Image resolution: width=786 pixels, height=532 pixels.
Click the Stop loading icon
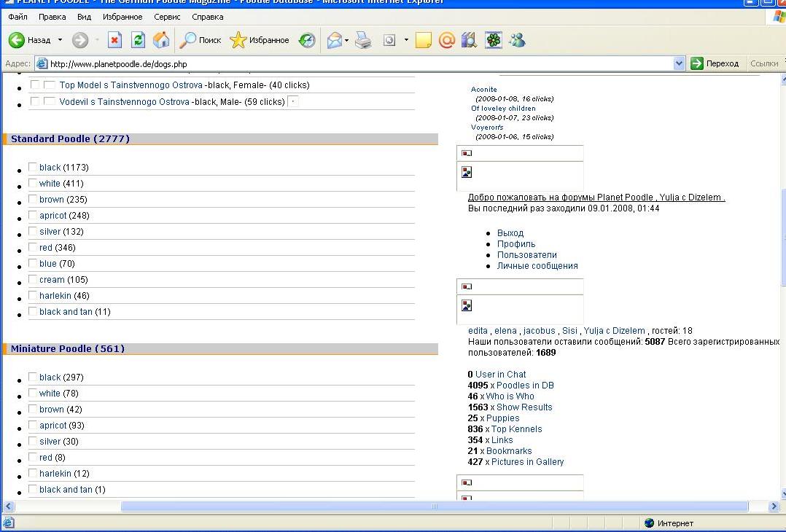114,41
